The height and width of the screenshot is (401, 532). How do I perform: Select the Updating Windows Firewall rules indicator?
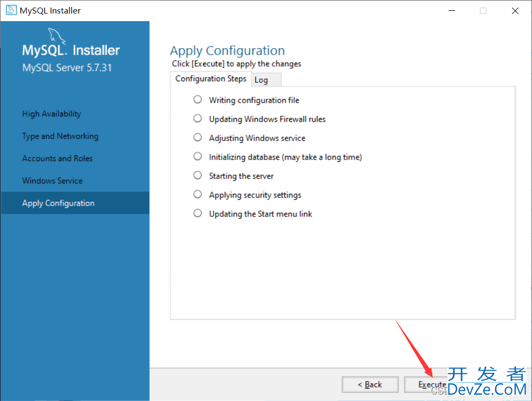197,119
